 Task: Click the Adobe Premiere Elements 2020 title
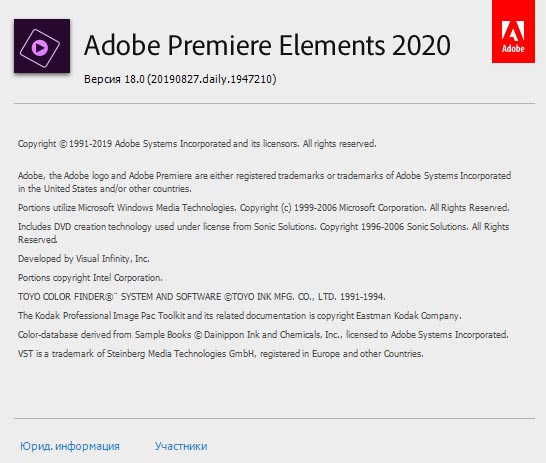[267, 45]
